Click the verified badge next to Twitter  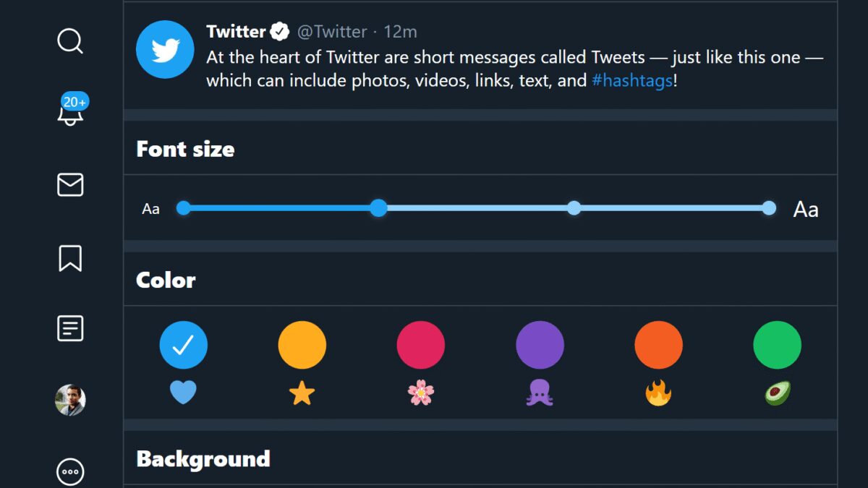point(278,31)
